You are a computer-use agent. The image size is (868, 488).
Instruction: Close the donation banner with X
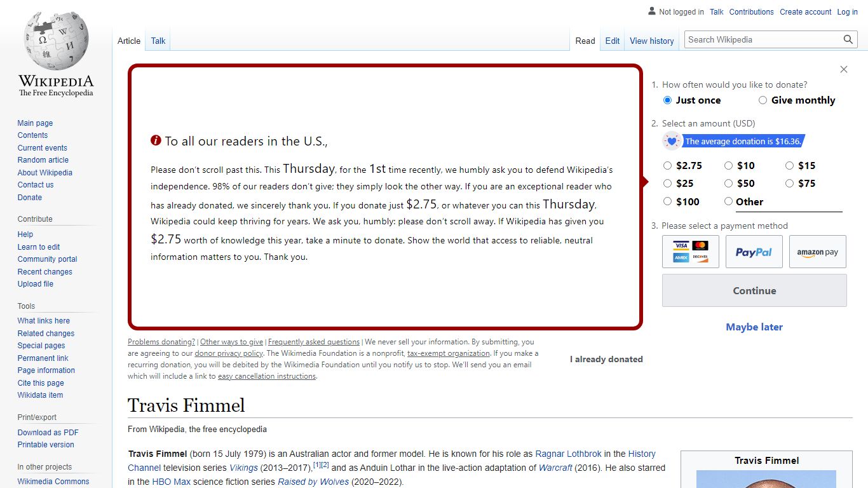(844, 69)
